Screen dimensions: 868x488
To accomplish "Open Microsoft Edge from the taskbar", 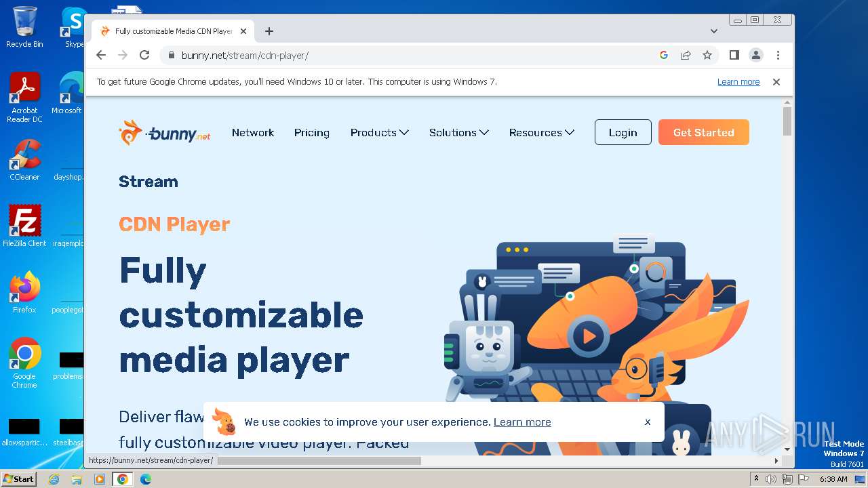I will tap(146, 479).
